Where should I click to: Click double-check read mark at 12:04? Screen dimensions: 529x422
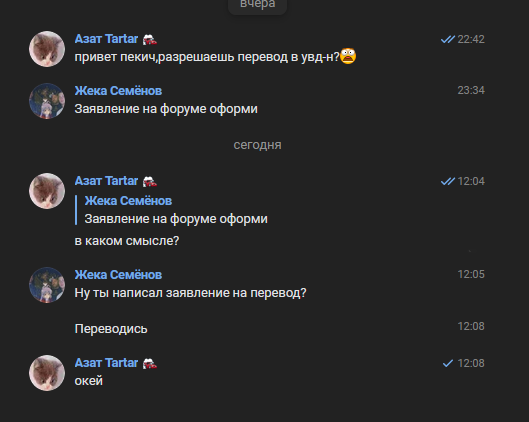(x=448, y=181)
